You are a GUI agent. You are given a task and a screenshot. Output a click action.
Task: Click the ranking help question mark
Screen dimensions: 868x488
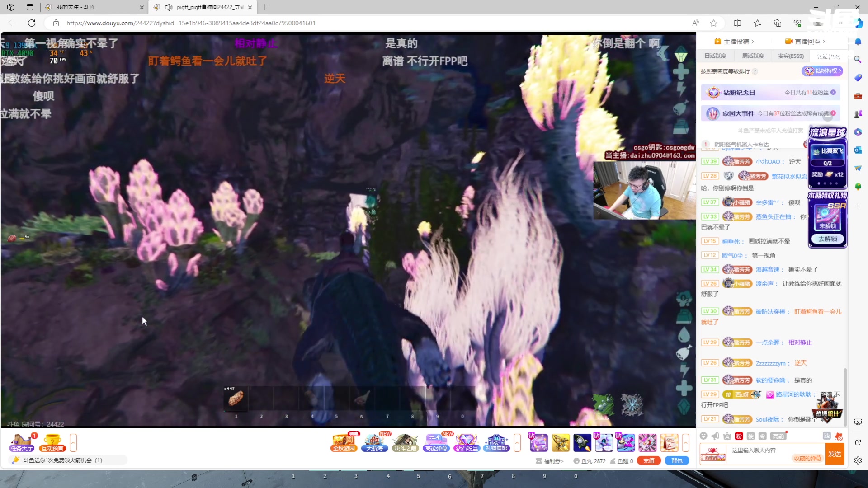point(755,71)
